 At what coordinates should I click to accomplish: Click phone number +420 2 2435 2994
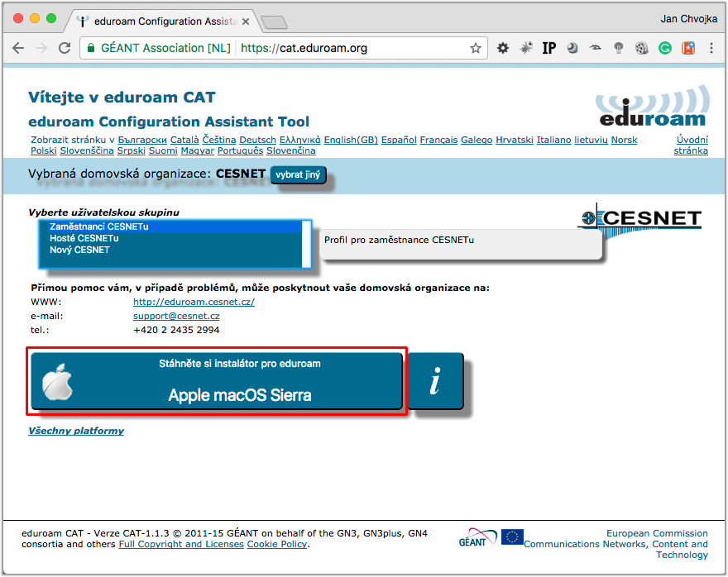tap(176, 330)
